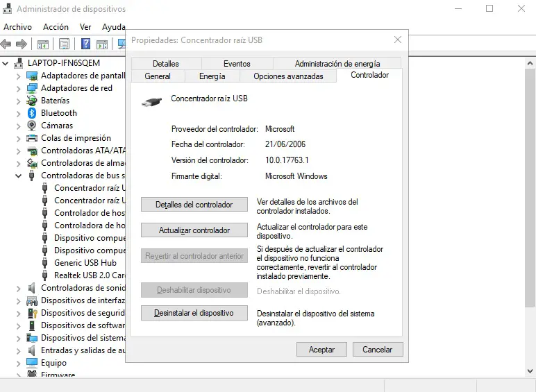
Task: Open the Ver menu
Action: tap(85, 27)
